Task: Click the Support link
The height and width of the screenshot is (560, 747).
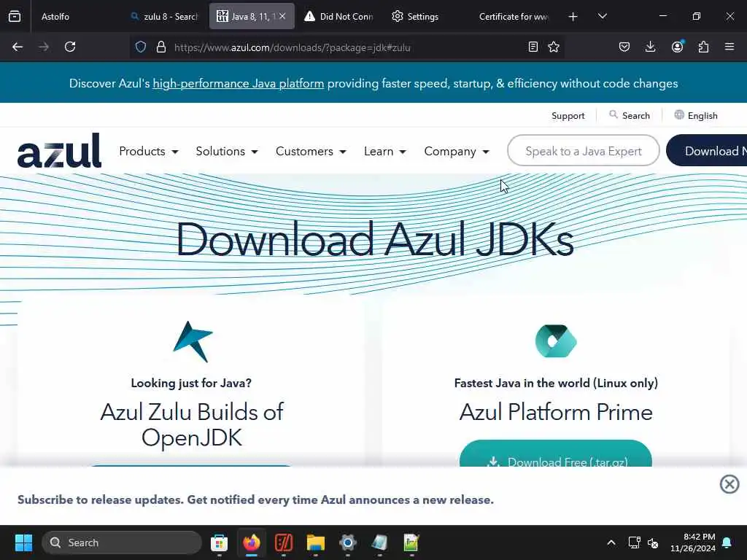Action: click(x=568, y=116)
